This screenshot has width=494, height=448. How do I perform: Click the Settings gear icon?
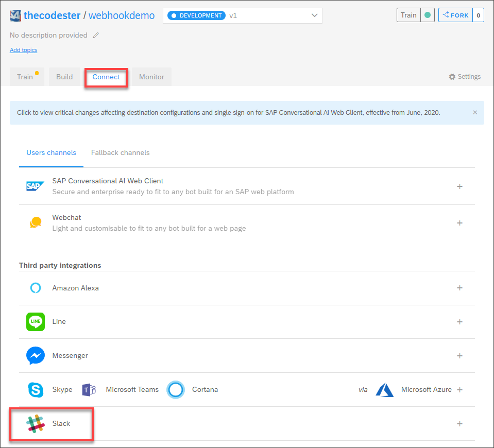pos(452,77)
